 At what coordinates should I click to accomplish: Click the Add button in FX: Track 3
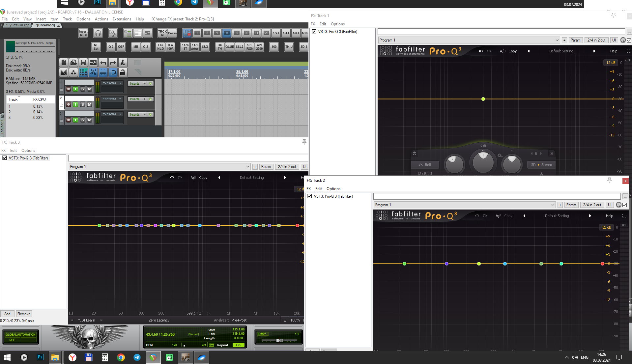pos(7,314)
